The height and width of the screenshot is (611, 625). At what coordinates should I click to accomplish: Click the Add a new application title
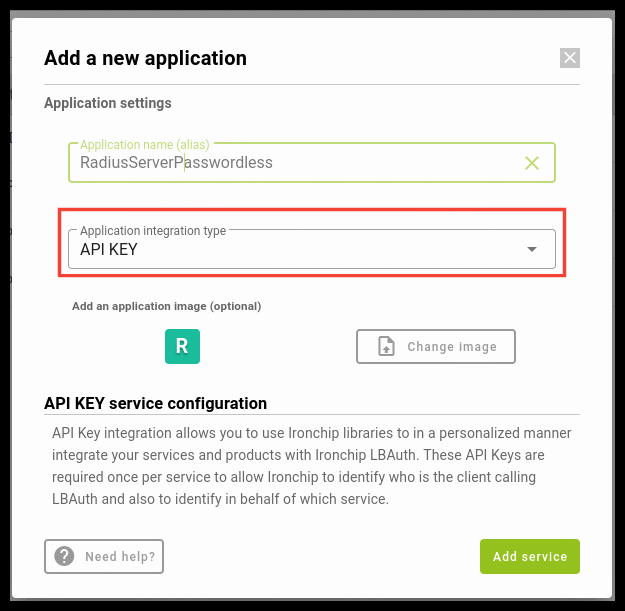(x=145, y=58)
